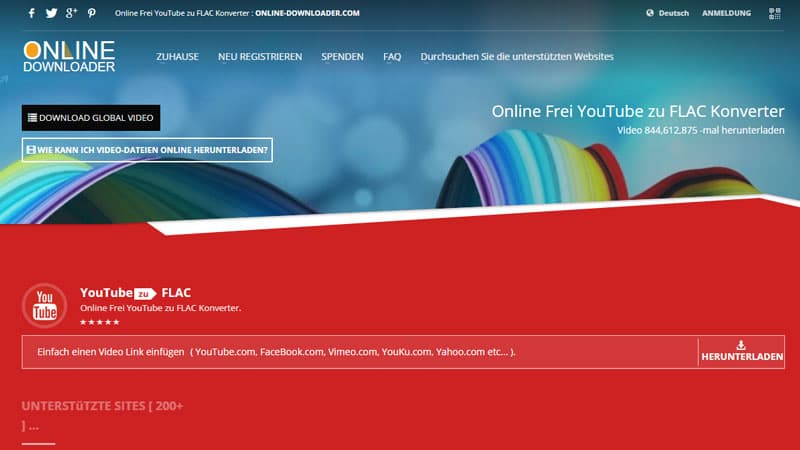
Task: Open NEU REGISTRIEREN menu item
Action: (x=260, y=57)
